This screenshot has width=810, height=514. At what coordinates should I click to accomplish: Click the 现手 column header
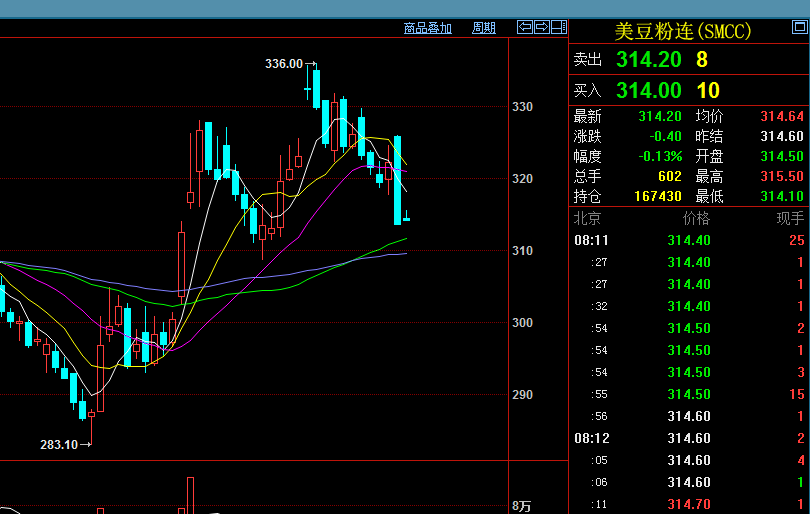tap(789, 218)
